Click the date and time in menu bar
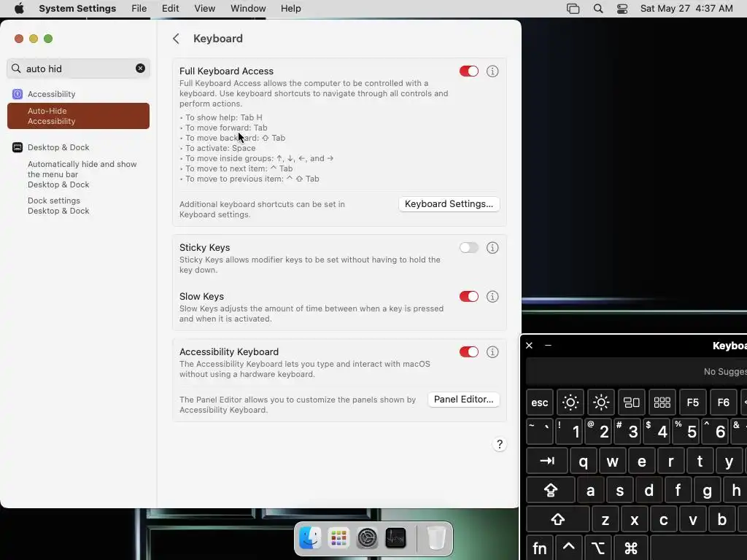This screenshot has width=747, height=560. (x=686, y=9)
